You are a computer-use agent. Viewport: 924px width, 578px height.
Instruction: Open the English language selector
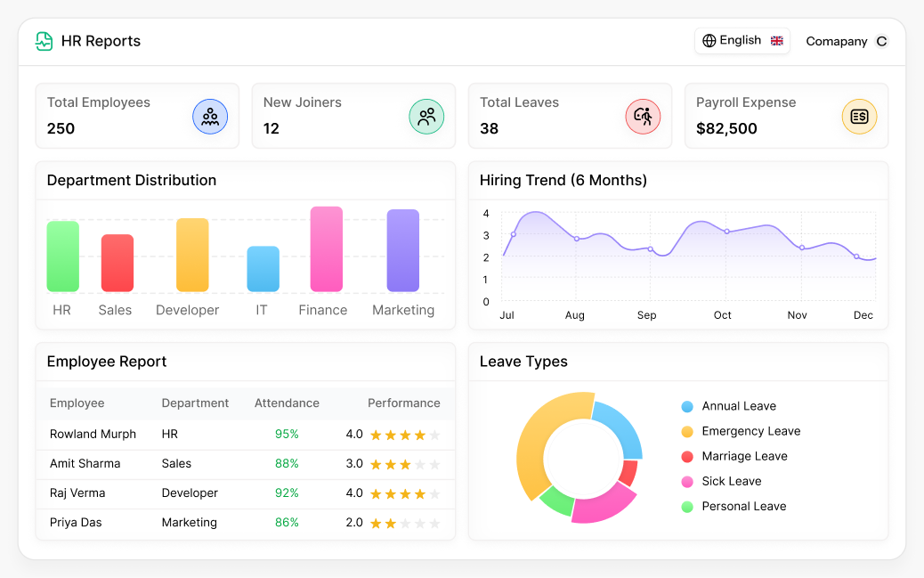[742, 41]
